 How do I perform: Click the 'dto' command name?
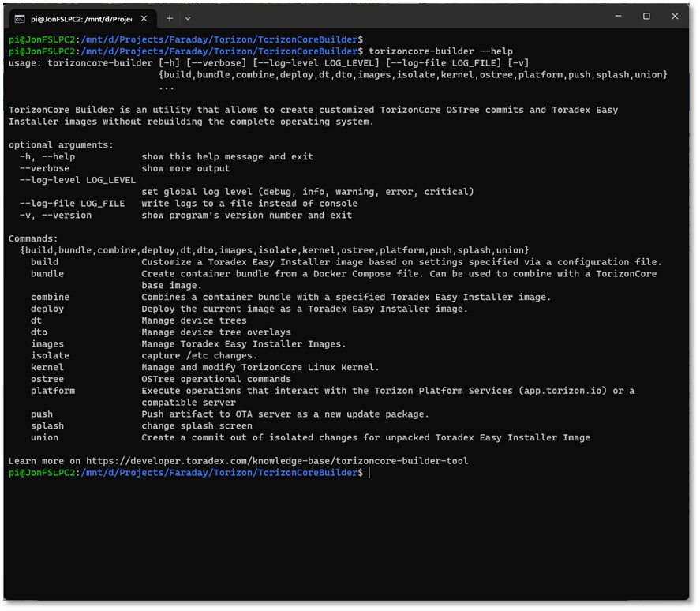tap(39, 332)
